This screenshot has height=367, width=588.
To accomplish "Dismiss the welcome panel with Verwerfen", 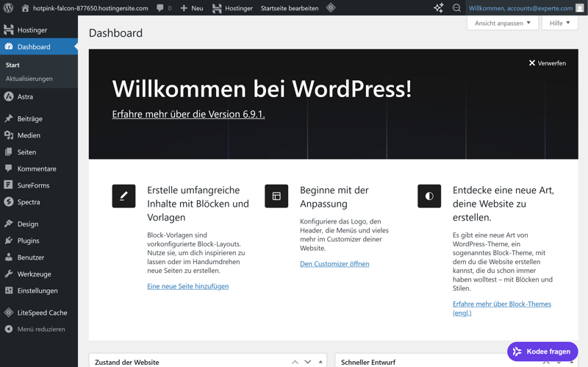I will click(x=548, y=63).
